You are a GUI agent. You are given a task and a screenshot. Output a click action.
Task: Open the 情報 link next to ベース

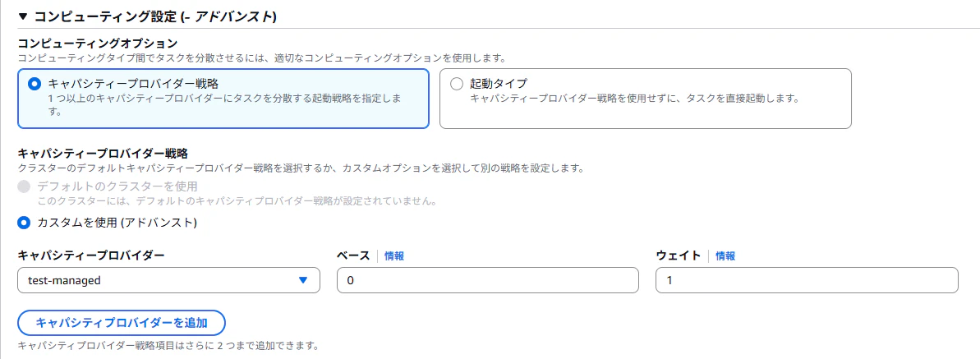[x=393, y=255]
